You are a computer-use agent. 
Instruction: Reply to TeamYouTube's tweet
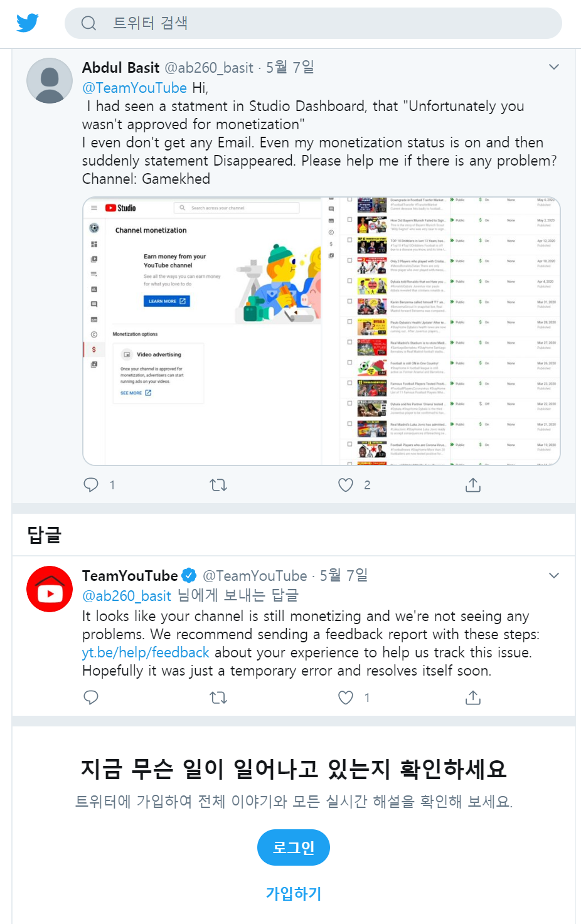click(x=92, y=698)
